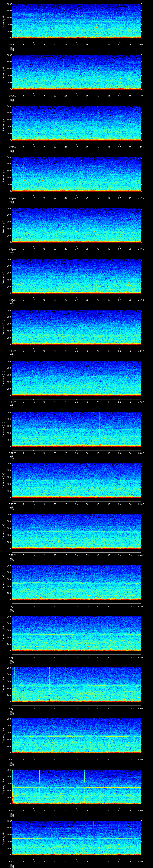Click the 2:35:00 start time label
This screenshot has height=868, width=153.
point(12,351)
